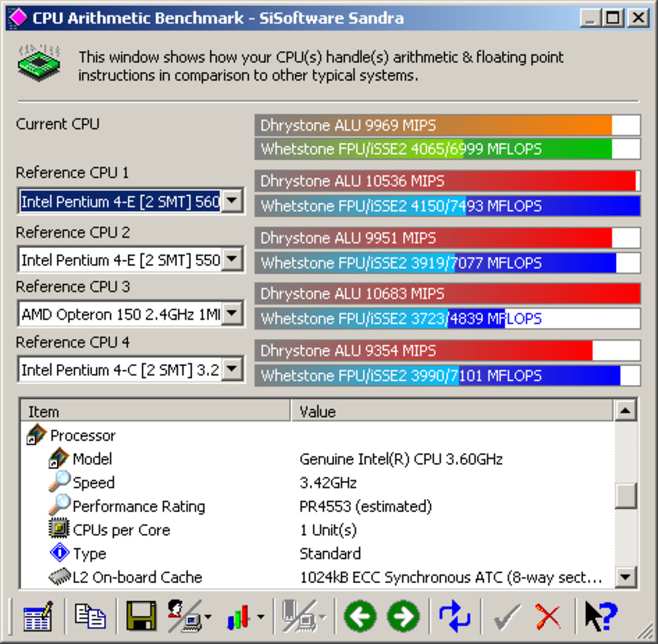
Task: Open the bar chart icon dropdown arrow
Action: tap(260, 616)
